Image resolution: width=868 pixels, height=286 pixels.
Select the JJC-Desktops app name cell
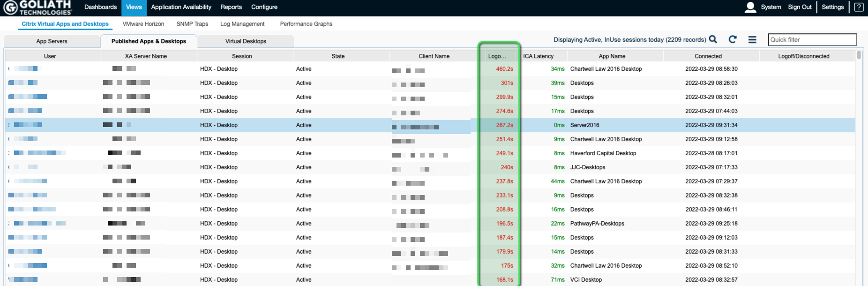pos(588,167)
